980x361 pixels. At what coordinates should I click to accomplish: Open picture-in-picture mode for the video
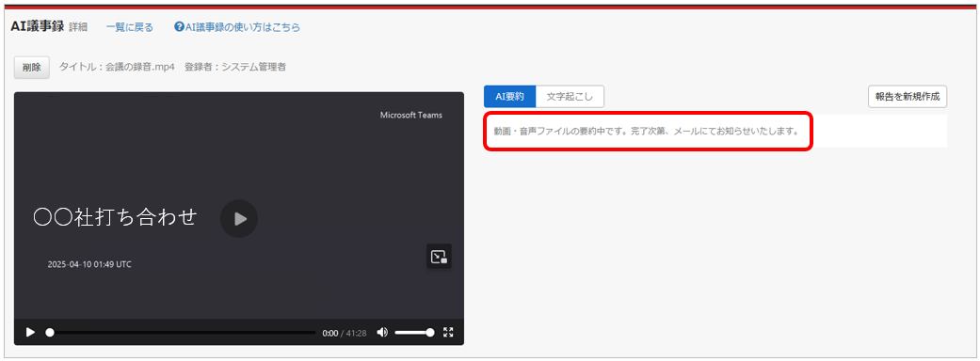click(x=439, y=256)
